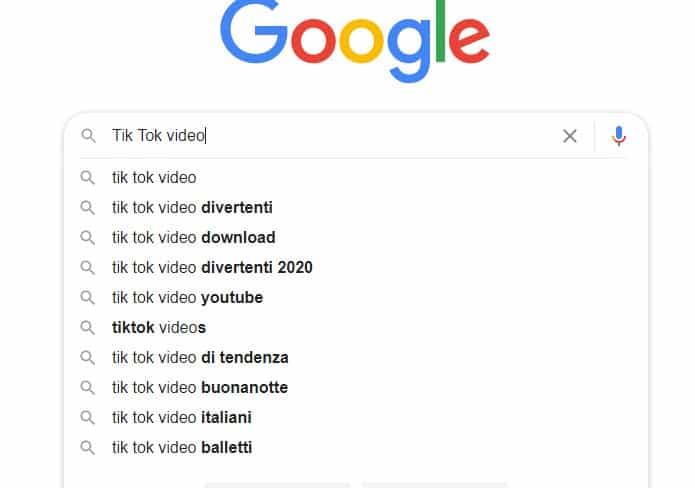The image size is (695, 488).
Task: Choose the "tiktok videos" suggestion
Action: [x=159, y=328]
